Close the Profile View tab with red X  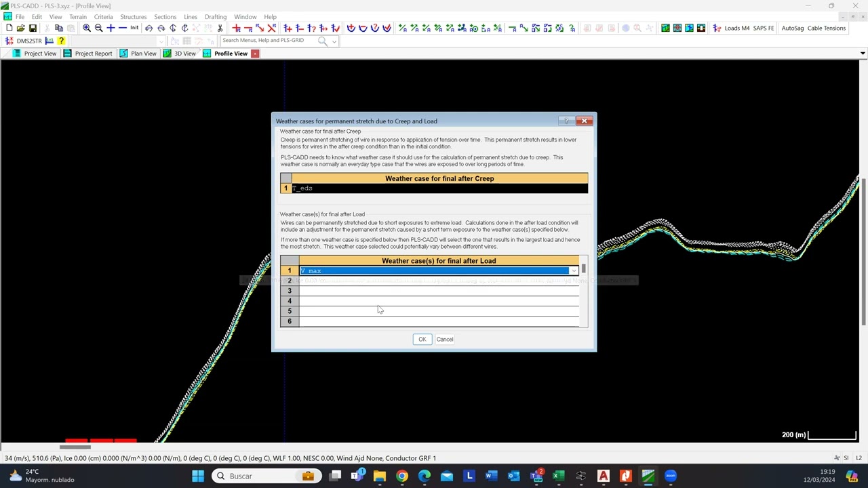tap(255, 54)
